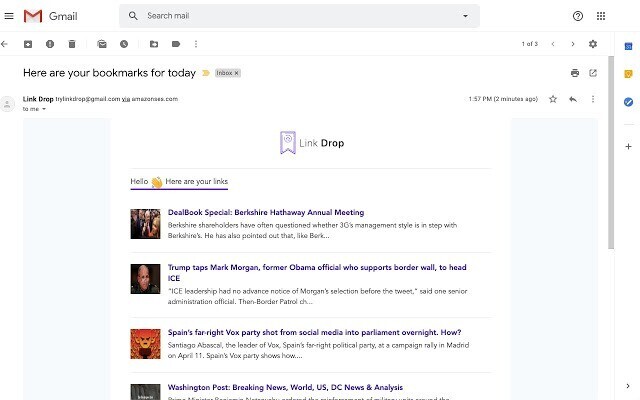Open email in a new window
The image size is (640, 400).
click(593, 73)
